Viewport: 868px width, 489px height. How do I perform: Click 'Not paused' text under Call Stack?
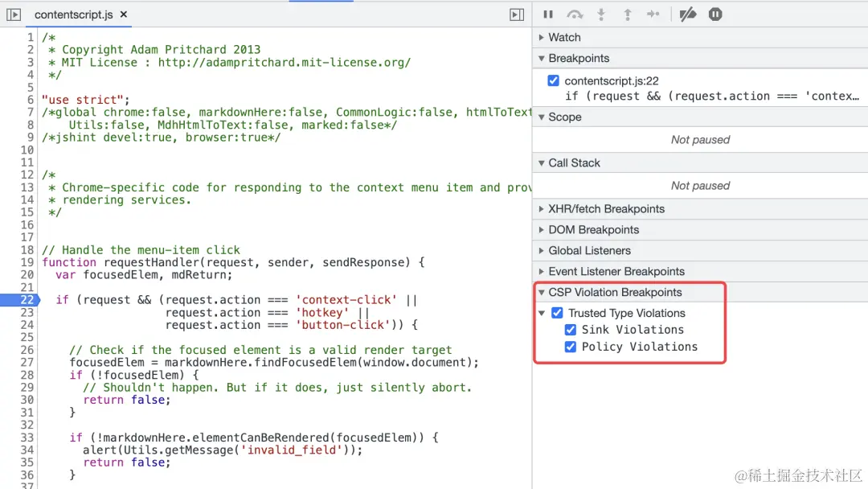(x=700, y=186)
